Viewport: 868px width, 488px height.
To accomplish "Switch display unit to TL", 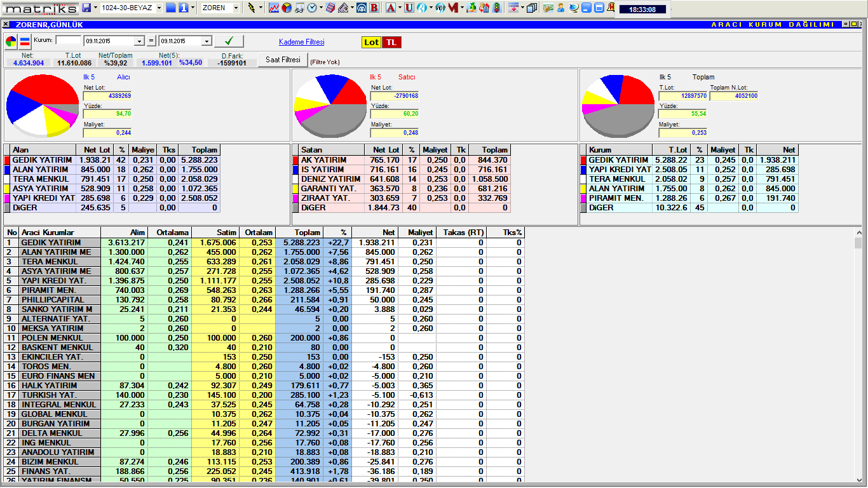I will pyautogui.click(x=391, y=42).
